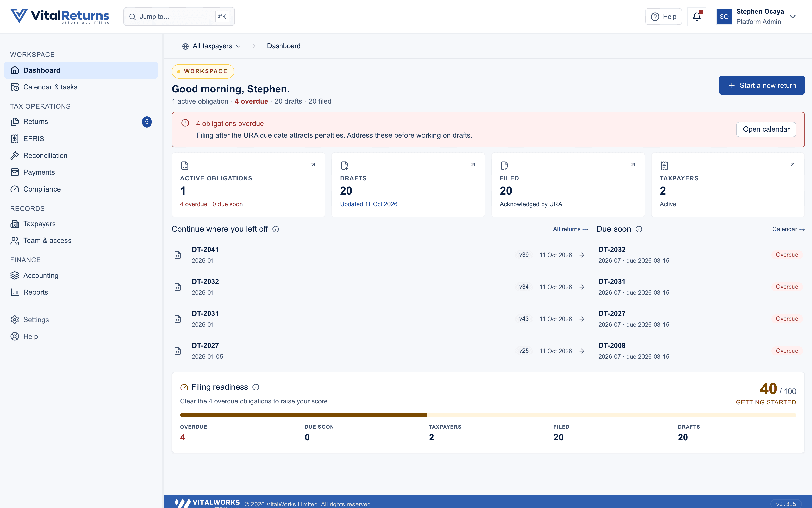Open Accounting under Finance

81,276
